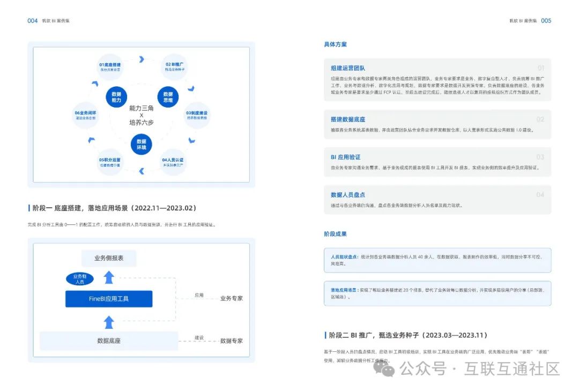
Task: Click the 能力三角 X 培养六步 center text
Action: pos(142,115)
